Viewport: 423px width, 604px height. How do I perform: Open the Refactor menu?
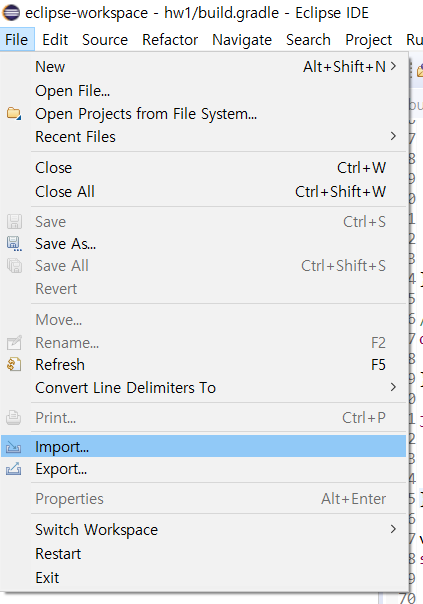click(x=170, y=40)
